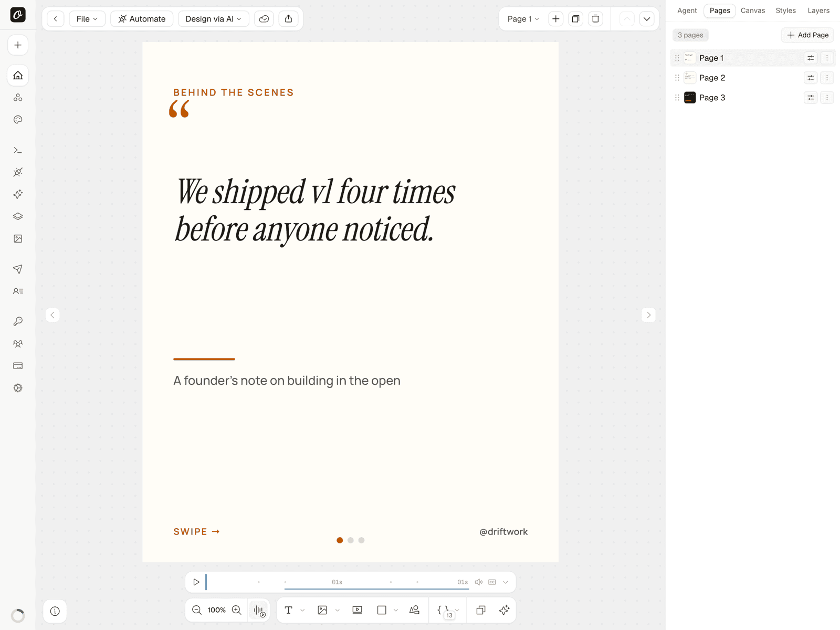
Task: Open the key icon in sidebar
Action: (18, 321)
